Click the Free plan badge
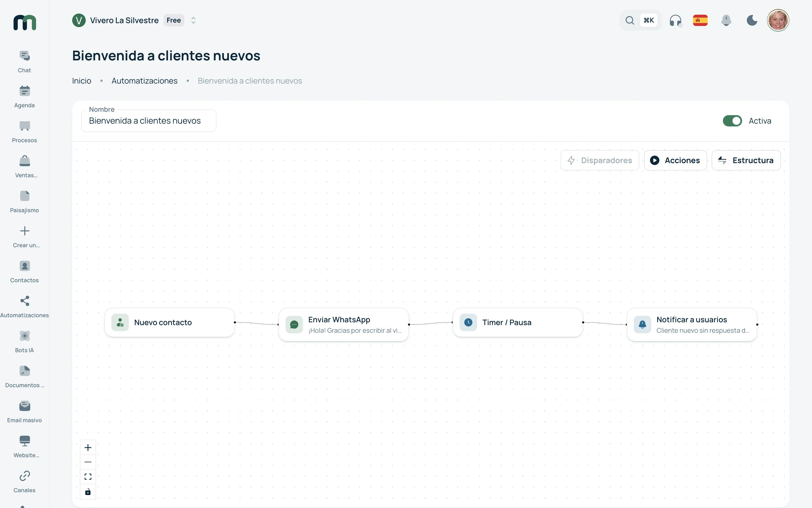Image resolution: width=812 pixels, height=508 pixels. point(174,21)
